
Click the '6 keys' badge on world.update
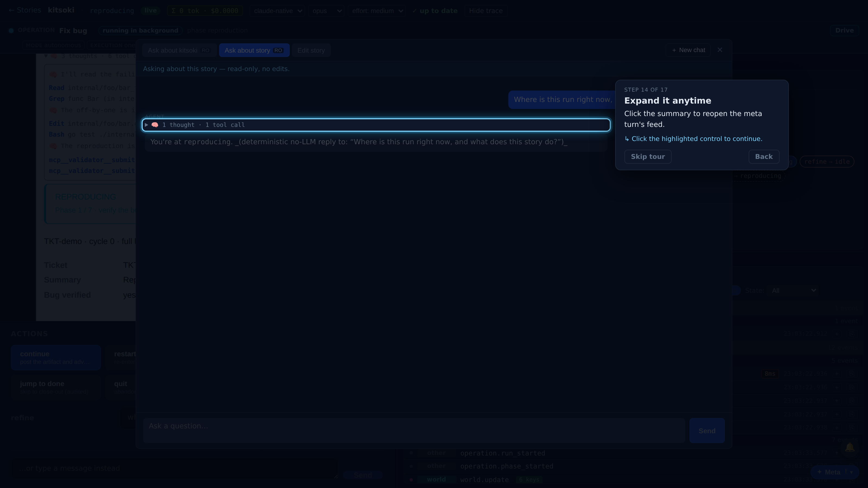[529, 479]
